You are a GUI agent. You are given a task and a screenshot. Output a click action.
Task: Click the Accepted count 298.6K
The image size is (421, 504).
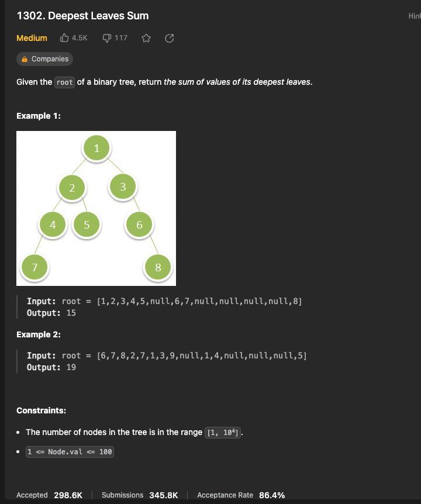(x=68, y=495)
